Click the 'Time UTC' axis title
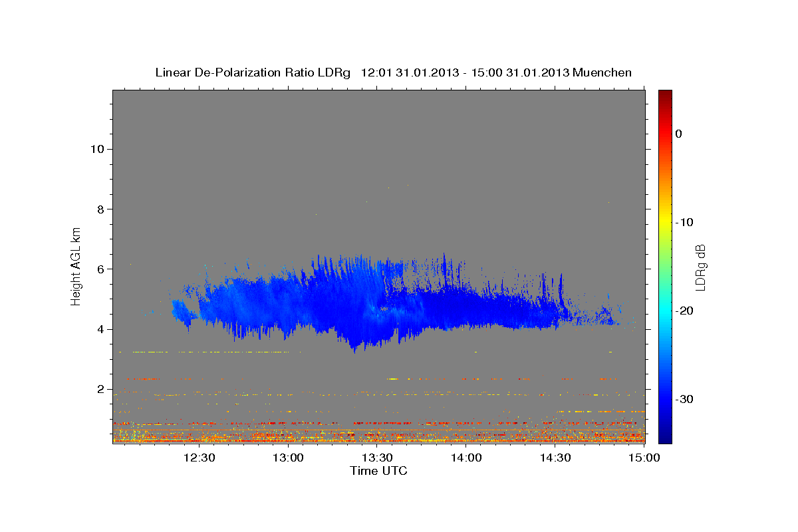 coord(378,471)
